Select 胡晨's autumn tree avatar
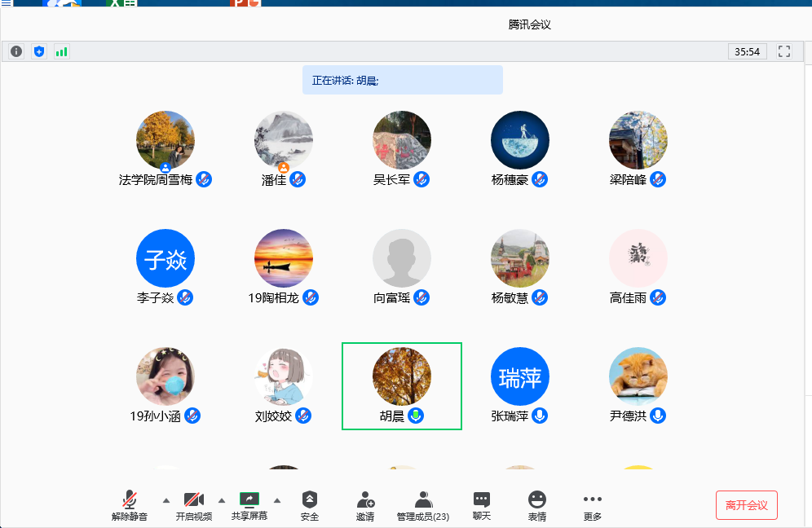Viewport: 812px width, 528px height. pos(402,376)
